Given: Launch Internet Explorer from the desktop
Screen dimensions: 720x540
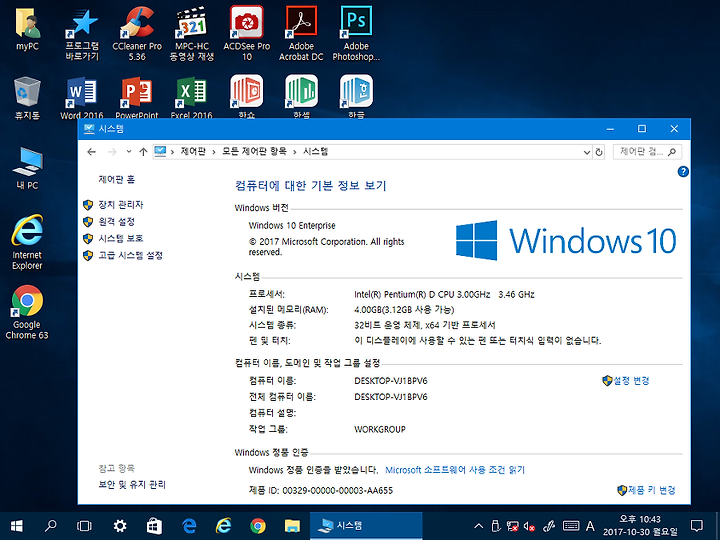Looking at the screenshot, I should coord(27,242).
